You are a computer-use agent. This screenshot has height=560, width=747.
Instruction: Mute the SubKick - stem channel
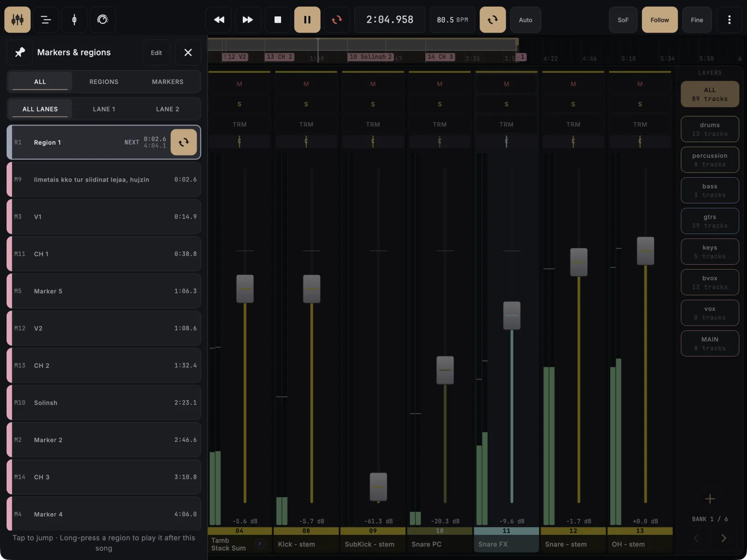pos(373,84)
